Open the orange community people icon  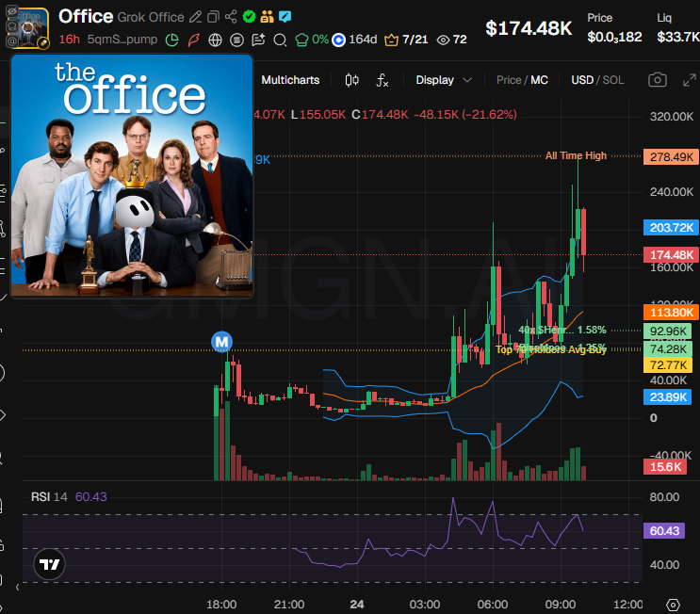267,17
